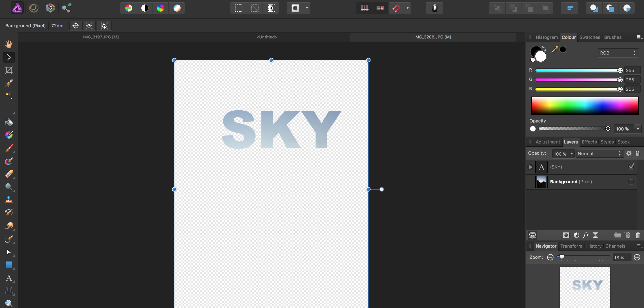This screenshot has width=644, height=308.
Task: Delete layer with the trash button
Action: coord(638,235)
